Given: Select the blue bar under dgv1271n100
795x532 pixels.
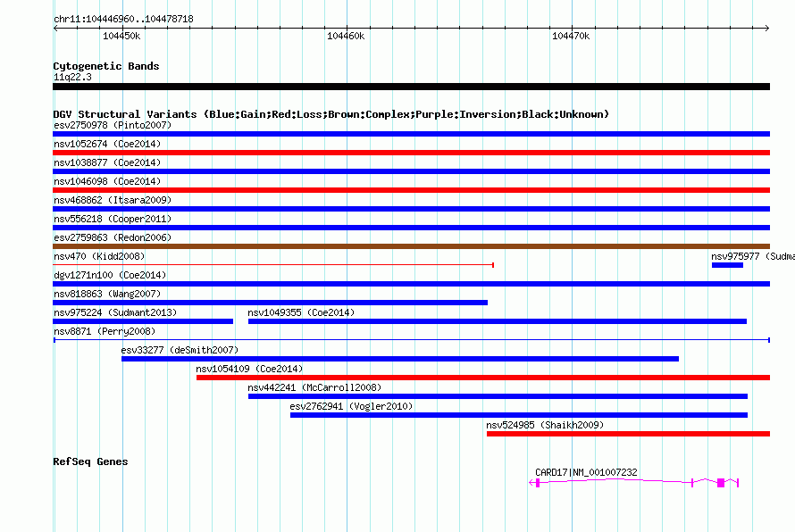Looking at the screenshot, I should tap(411, 284).
